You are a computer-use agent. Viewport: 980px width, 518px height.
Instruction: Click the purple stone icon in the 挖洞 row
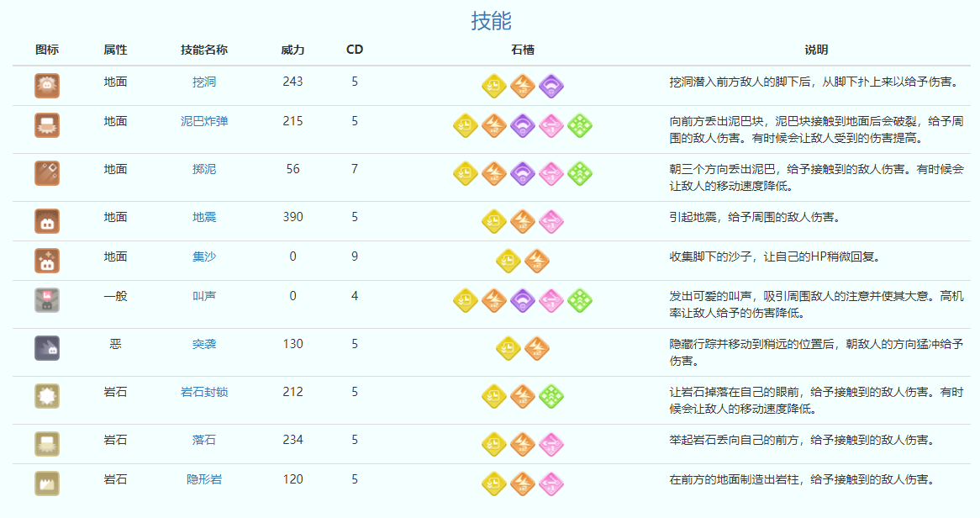[x=551, y=86]
